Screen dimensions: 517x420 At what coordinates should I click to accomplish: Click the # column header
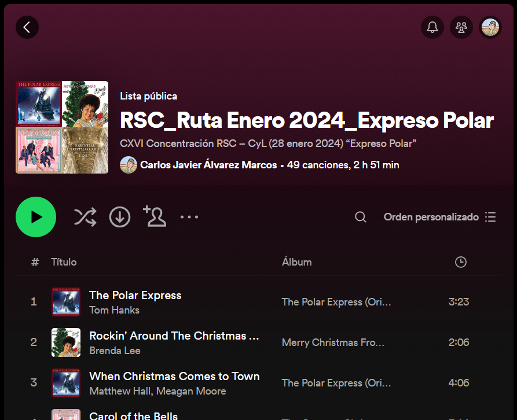(x=35, y=262)
